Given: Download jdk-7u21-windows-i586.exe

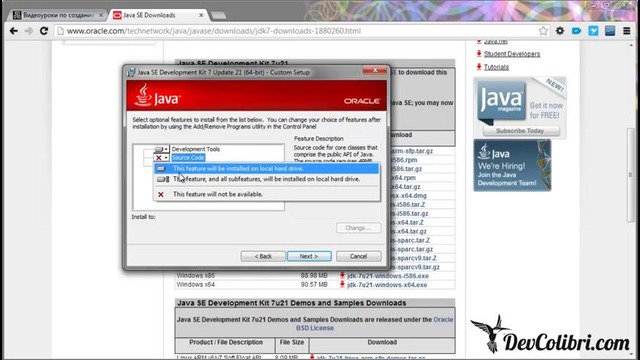Looking at the screenshot, I should tap(388, 276).
